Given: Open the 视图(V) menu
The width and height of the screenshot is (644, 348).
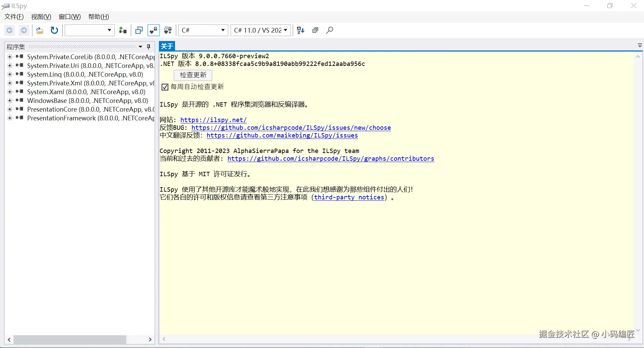Looking at the screenshot, I should coord(41,17).
